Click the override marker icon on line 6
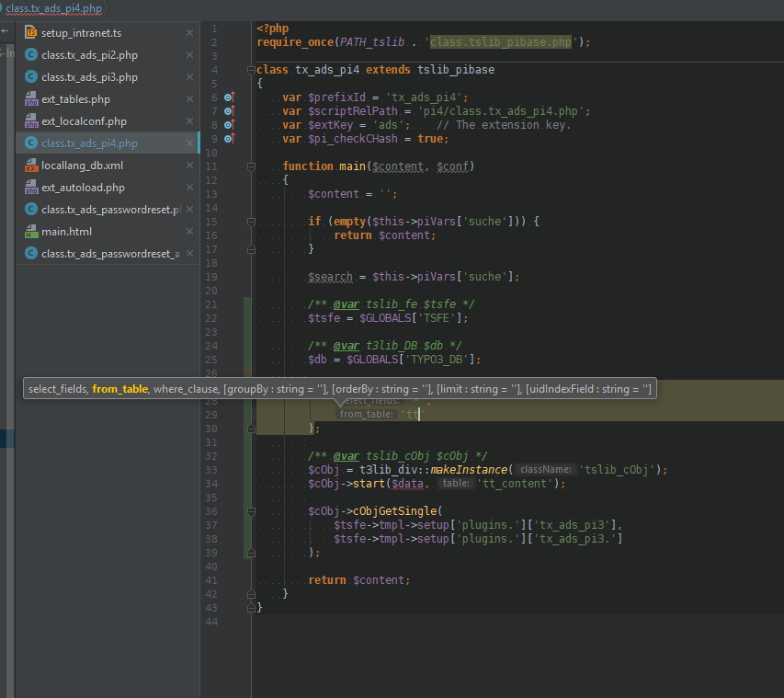The height and width of the screenshot is (698, 784). 230,97
